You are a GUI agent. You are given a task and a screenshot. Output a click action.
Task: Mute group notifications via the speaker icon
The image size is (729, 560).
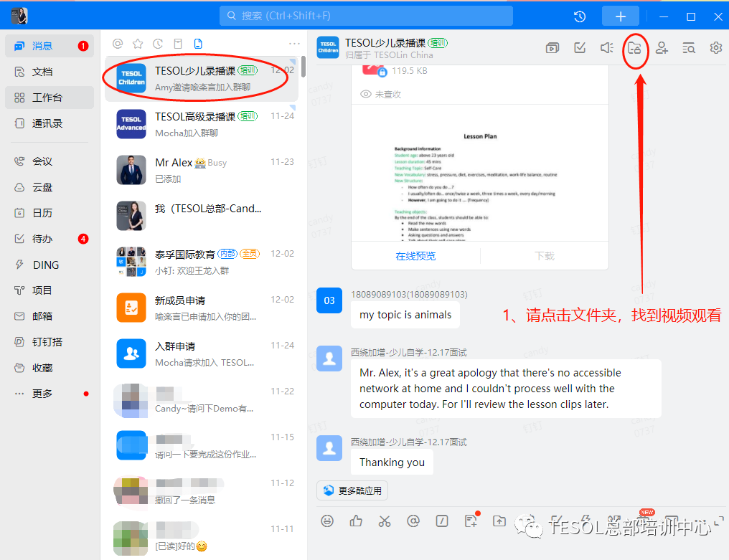[x=606, y=47]
